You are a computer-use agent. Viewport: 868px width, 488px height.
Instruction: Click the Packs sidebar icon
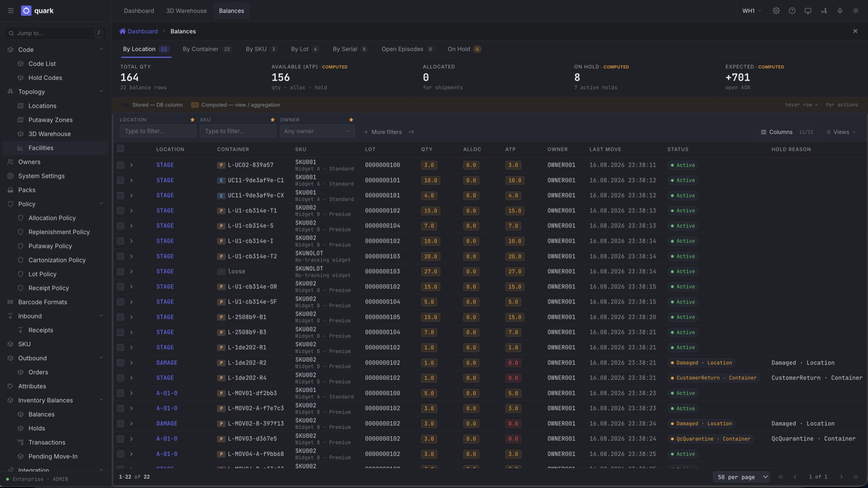pyautogui.click(x=10, y=190)
